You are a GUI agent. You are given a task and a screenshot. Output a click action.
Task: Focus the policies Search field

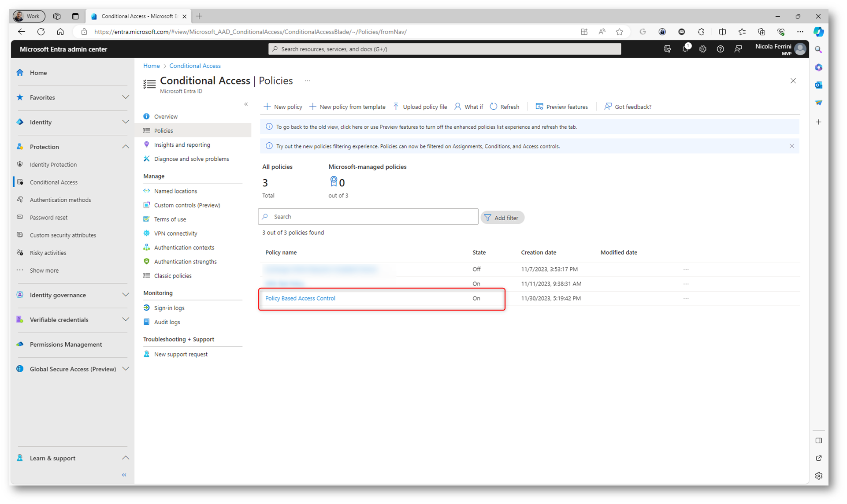tap(368, 217)
